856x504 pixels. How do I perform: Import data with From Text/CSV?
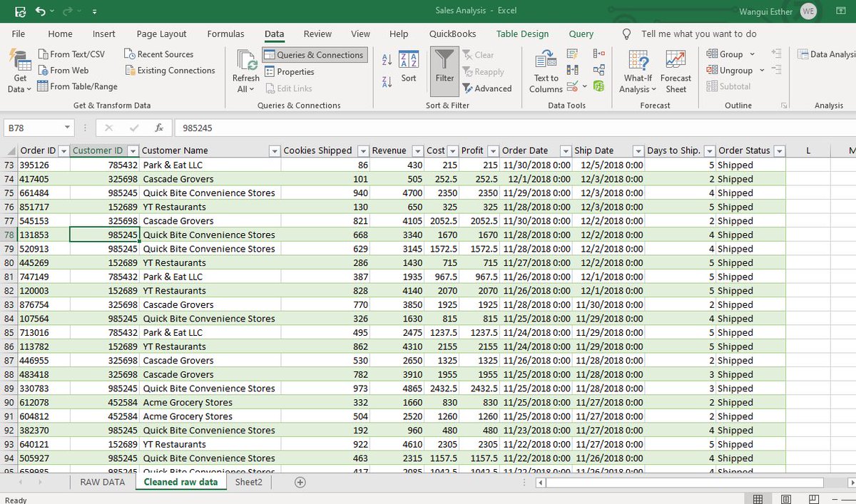point(71,54)
